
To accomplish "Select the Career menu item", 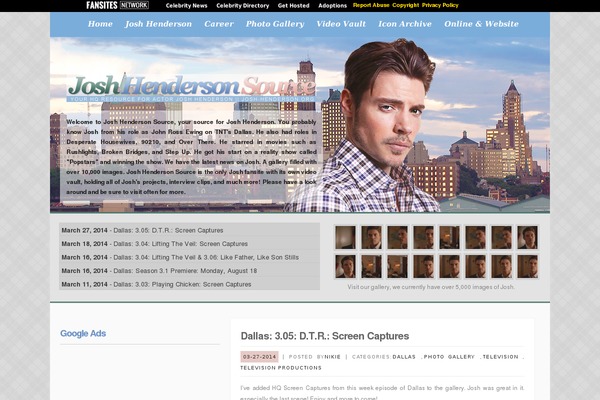I will point(219,24).
